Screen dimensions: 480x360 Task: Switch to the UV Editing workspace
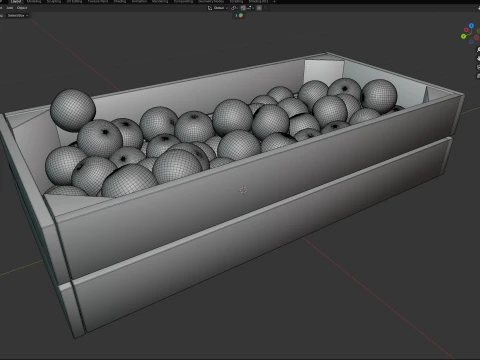74,1
